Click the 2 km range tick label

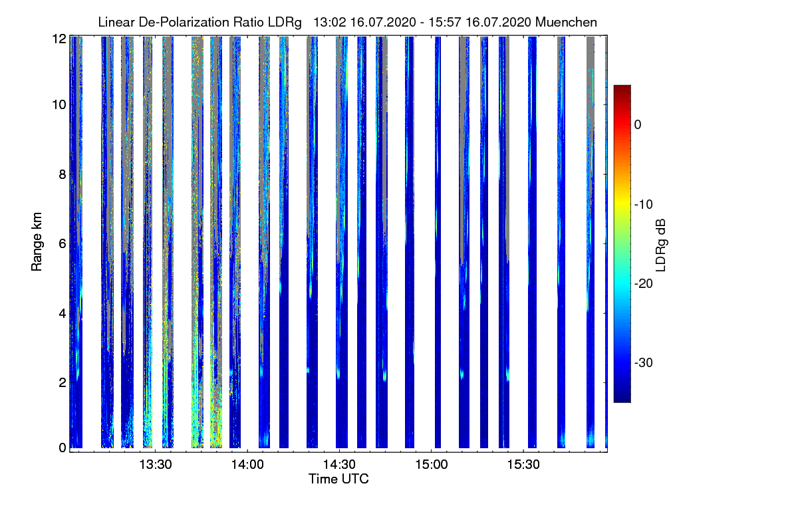point(63,382)
